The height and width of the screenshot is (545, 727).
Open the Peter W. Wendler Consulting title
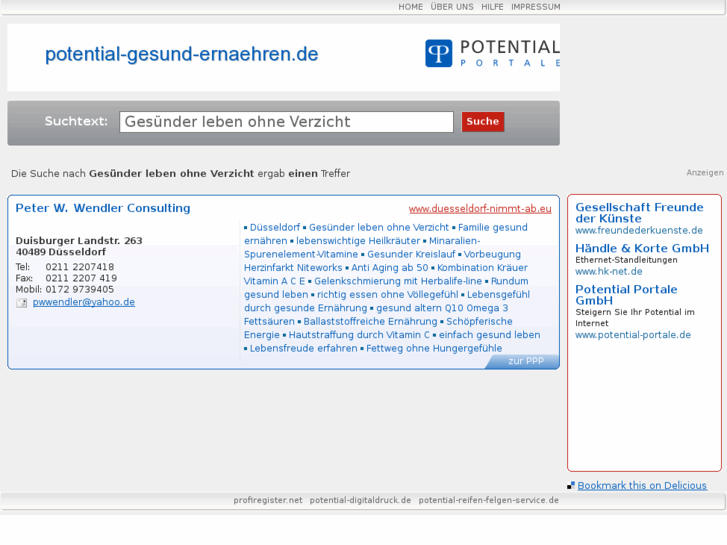pos(103,208)
